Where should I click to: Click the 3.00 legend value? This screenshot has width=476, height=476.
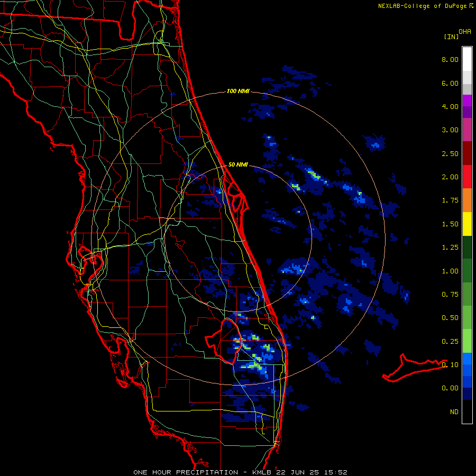[450, 130]
